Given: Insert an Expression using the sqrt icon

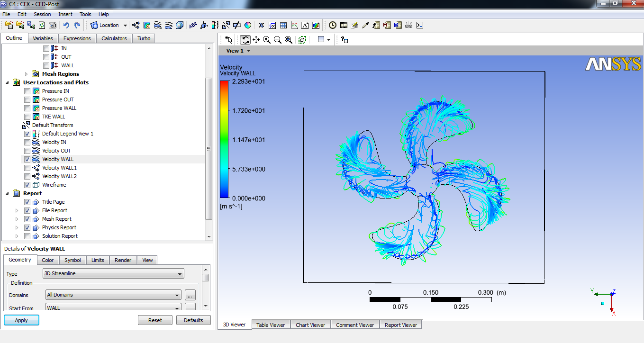Looking at the screenshot, I should pos(272,25).
